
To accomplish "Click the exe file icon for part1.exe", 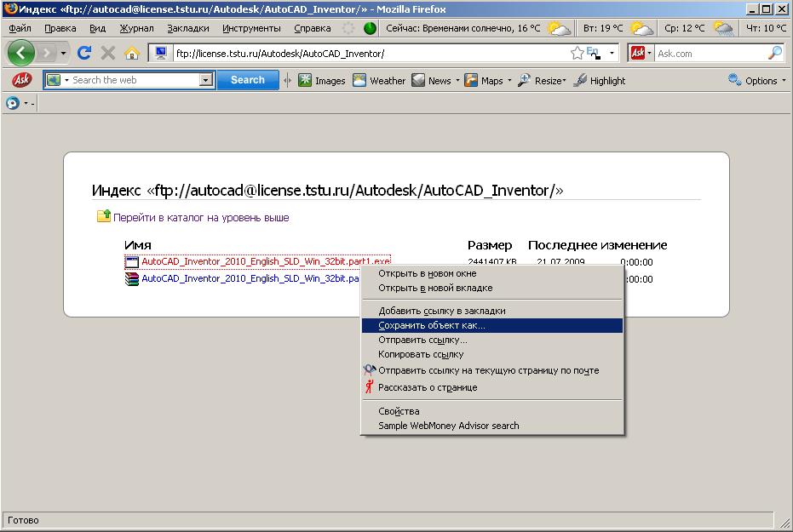I will (132, 261).
